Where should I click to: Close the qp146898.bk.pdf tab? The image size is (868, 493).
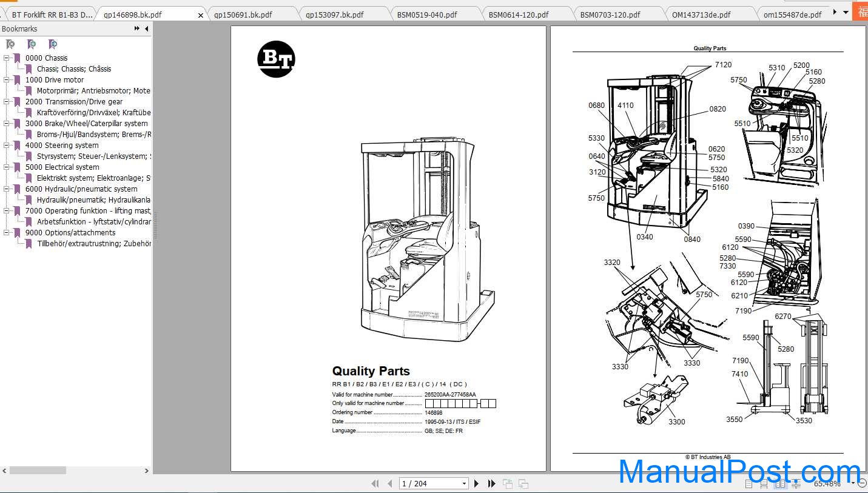pos(201,15)
